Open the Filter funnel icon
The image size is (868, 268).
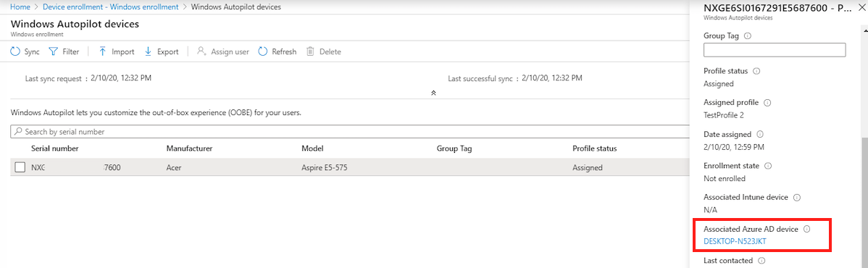(x=53, y=51)
